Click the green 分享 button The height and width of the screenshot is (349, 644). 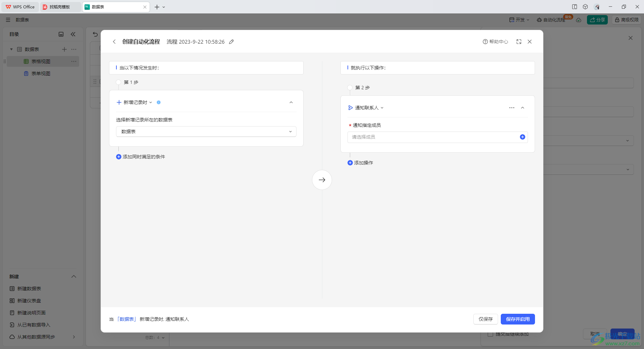pos(597,20)
